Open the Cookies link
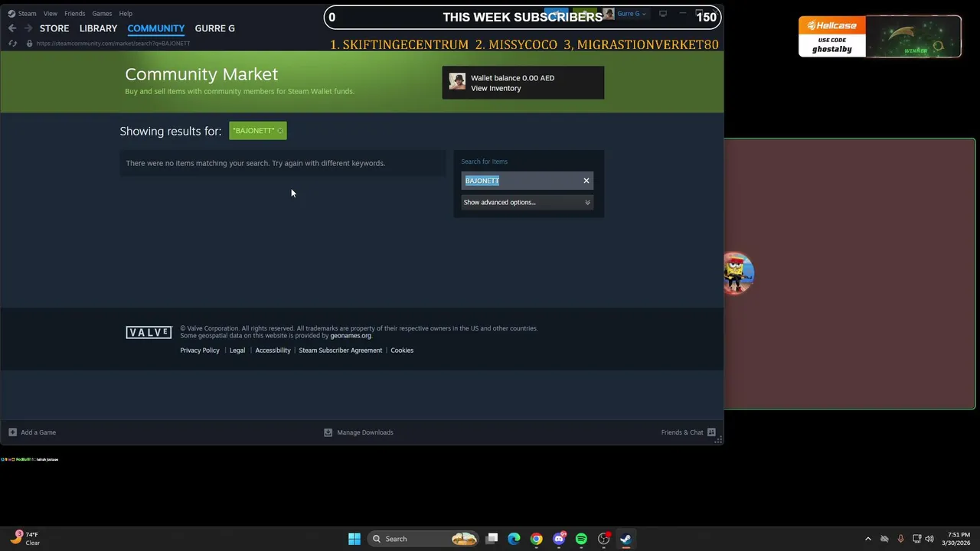Screen dimensions: 980x551 click(x=402, y=350)
